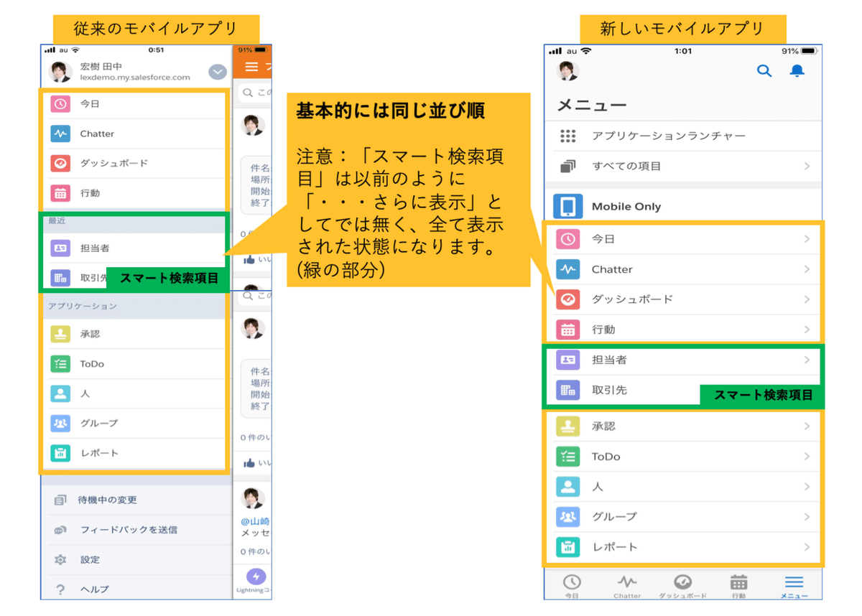The width and height of the screenshot is (862, 616).
Task: Select lexdemo.my.salesforce.com text in old app header
Action: 135,77
